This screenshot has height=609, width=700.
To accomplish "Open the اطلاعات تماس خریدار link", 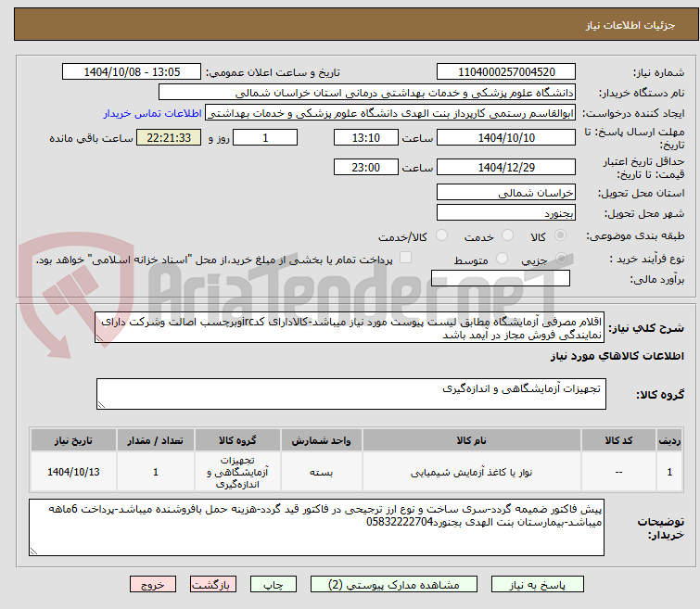I will (153, 113).
